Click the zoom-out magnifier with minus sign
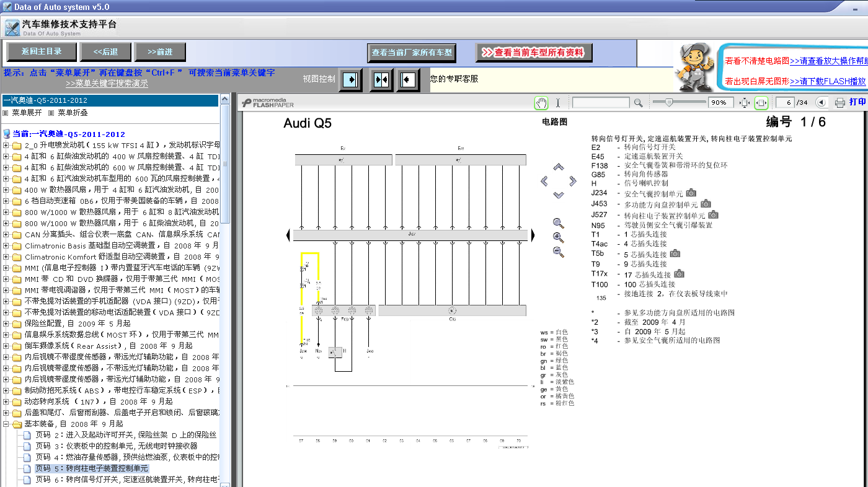 point(559,252)
